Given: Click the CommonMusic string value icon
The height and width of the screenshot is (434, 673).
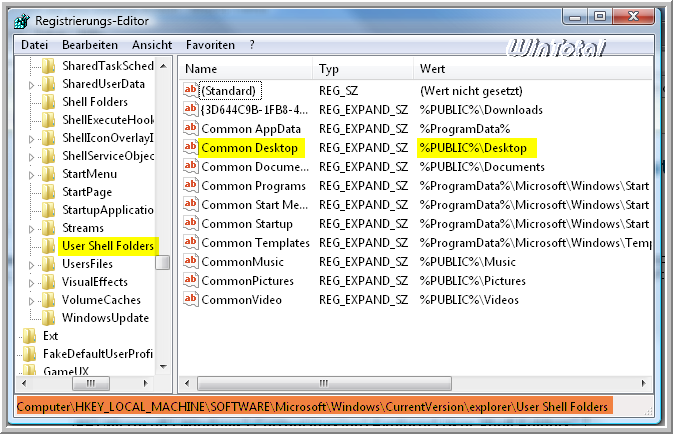Looking at the screenshot, I should (x=191, y=261).
